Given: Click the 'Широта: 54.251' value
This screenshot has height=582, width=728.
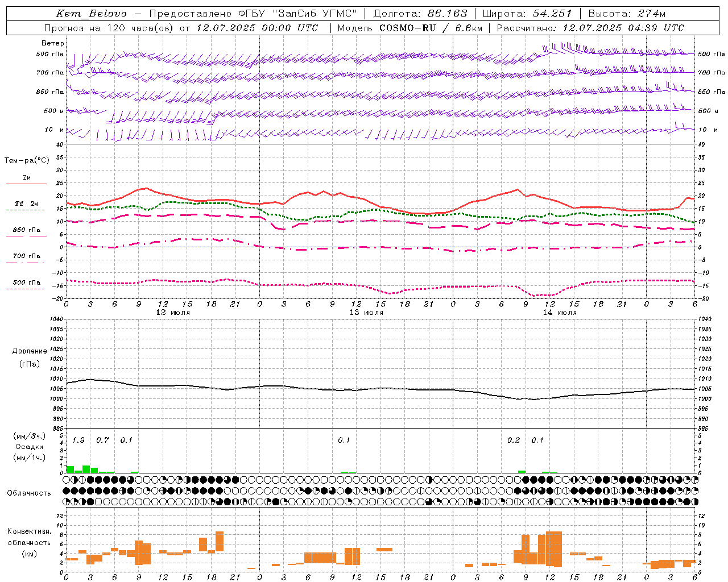Looking at the screenshot, I should (527, 14).
